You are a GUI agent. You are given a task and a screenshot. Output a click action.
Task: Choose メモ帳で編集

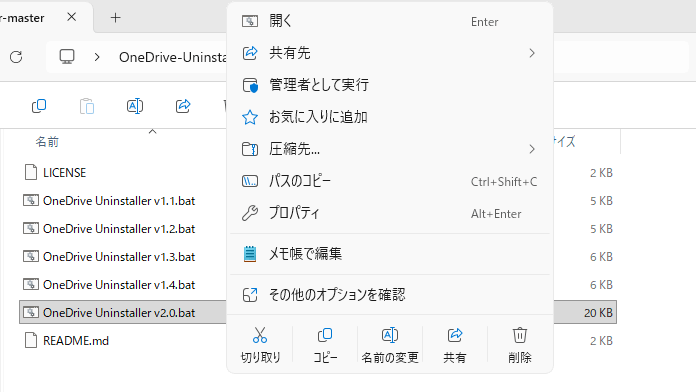[390, 254]
